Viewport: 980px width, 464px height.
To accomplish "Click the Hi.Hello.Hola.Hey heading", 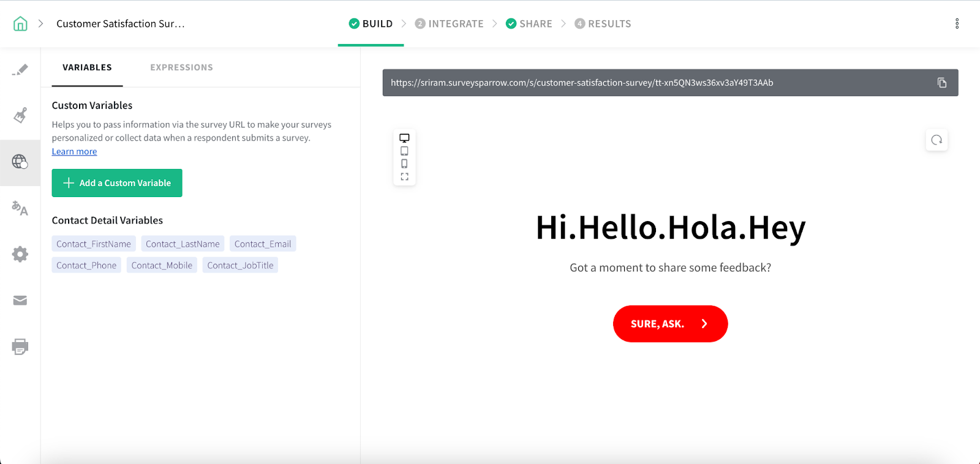I will coord(671,228).
